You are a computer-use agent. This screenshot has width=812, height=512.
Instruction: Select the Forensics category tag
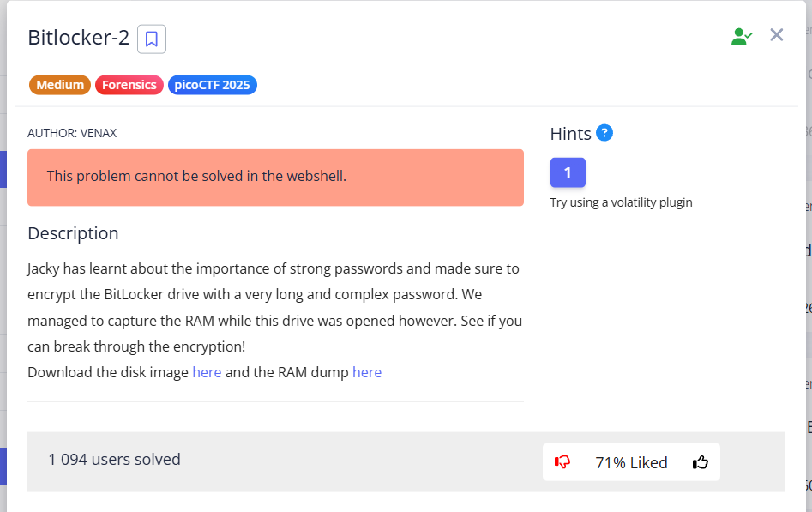[129, 85]
